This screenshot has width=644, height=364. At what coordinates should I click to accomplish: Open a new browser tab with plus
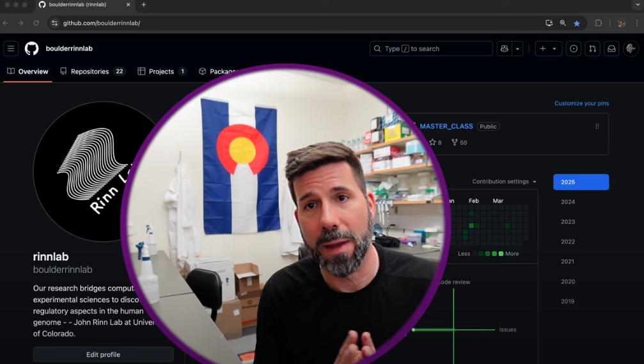144,4
